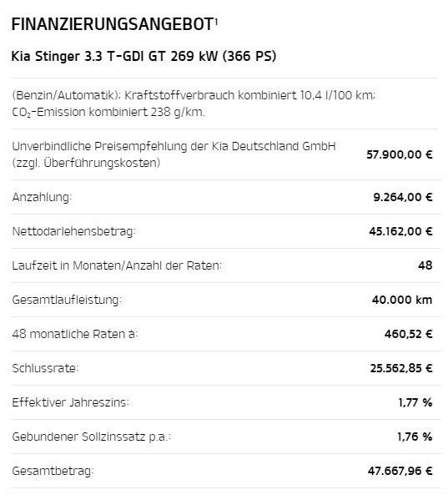Click the CO2-Emission kombiniert 238 g/km text
The height and width of the screenshot is (500, 448).
pyautogui.click(x=108, y=112)
